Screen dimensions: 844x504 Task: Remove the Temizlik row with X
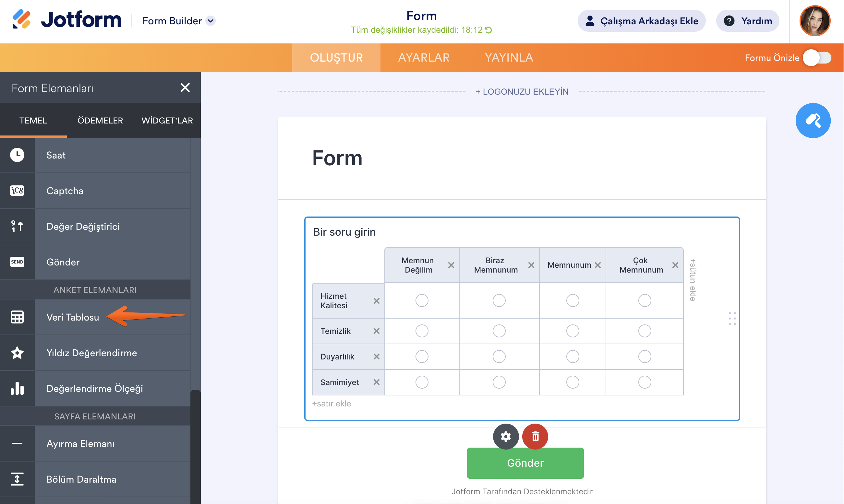(x=376, y=331)
